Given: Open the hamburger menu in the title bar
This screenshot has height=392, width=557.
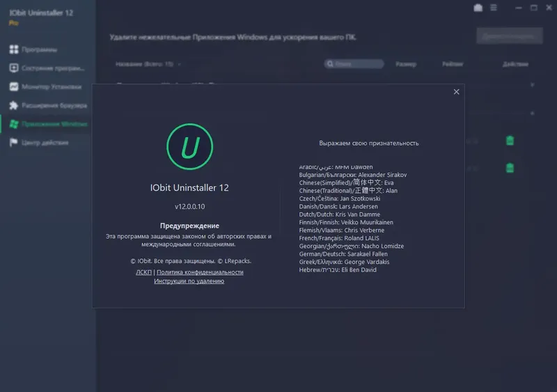Looking at the screenshot, I should click(494, 8).
